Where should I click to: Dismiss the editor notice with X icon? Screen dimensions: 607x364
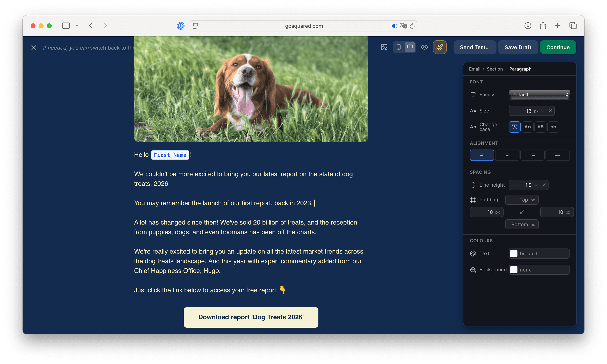(x=34, y=48)
